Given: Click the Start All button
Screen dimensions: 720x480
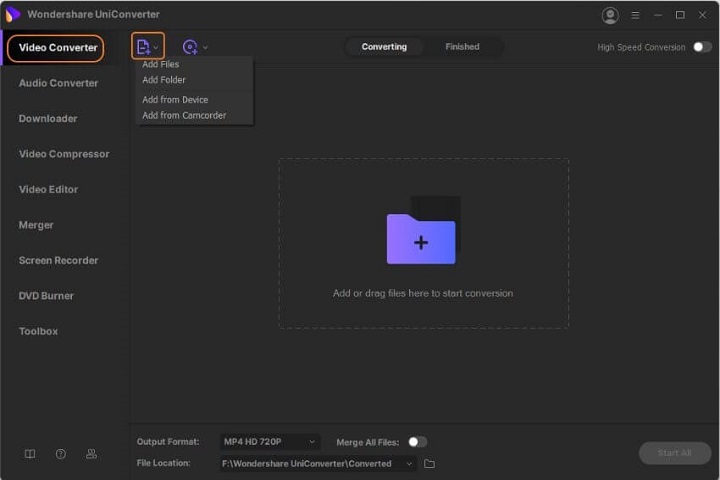Looking at the screenshot, I should pos(674,453).
